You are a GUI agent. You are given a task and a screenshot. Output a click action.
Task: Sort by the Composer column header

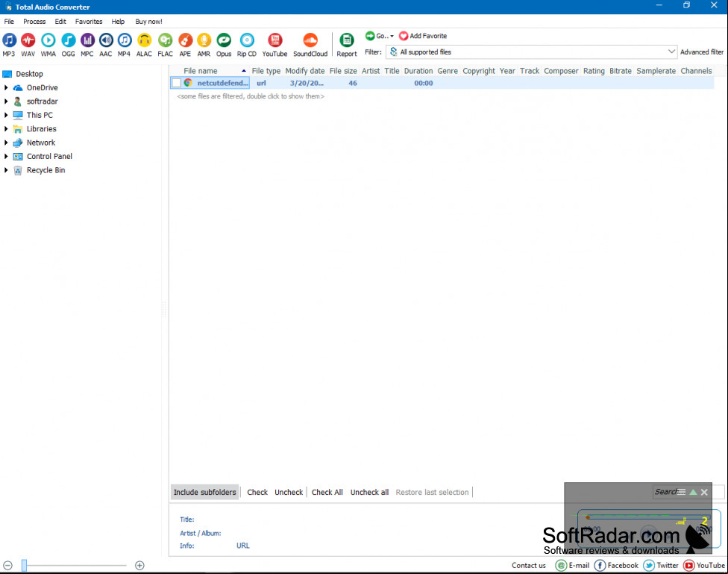561,71
